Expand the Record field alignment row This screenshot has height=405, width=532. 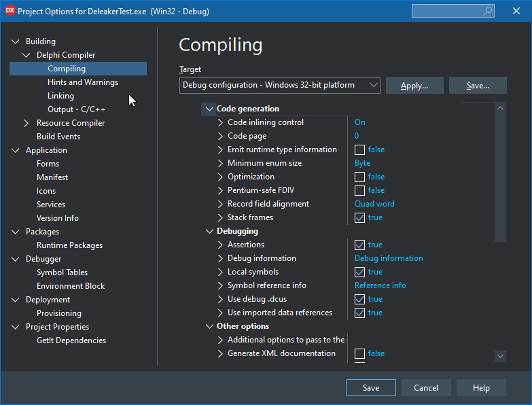coord(220,204)
